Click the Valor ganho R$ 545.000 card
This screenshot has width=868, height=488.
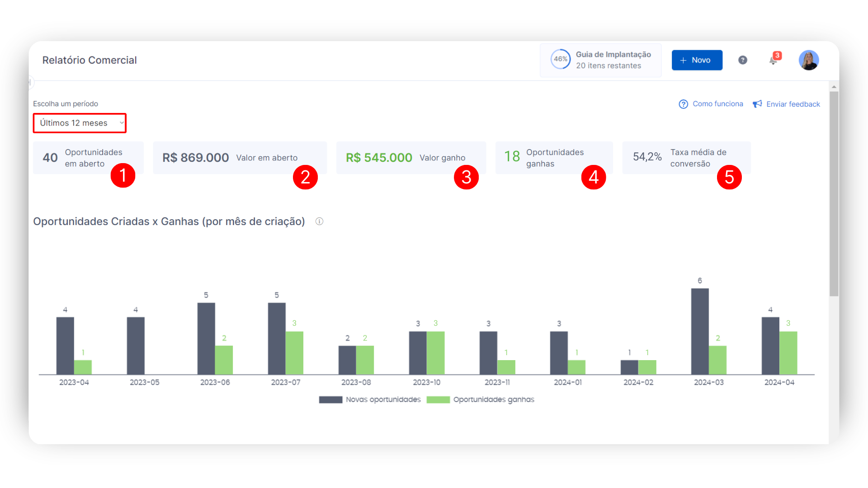click(x=410, y=158)
